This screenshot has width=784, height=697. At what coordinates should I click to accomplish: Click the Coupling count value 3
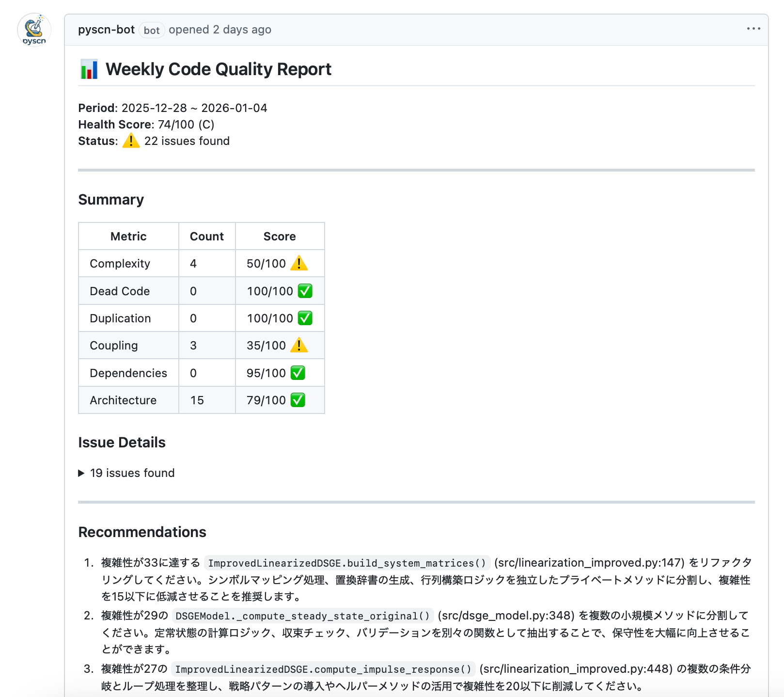tap(193, 345)
